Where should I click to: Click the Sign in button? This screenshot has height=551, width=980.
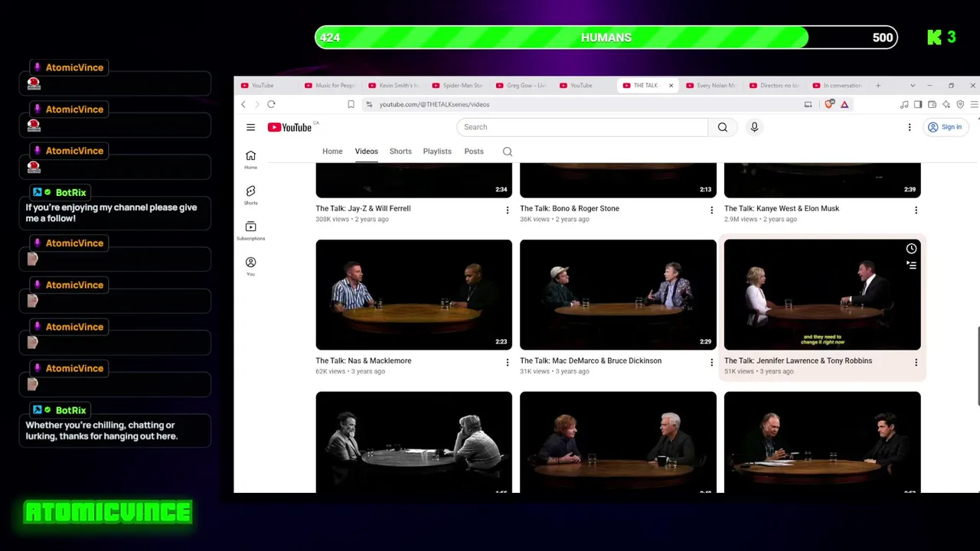tap(944, 127)
